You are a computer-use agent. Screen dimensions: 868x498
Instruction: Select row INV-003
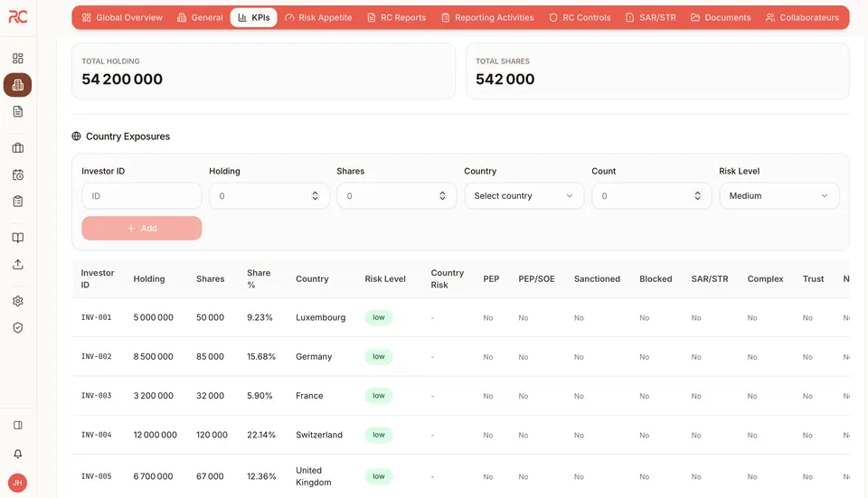coord(460,396)
